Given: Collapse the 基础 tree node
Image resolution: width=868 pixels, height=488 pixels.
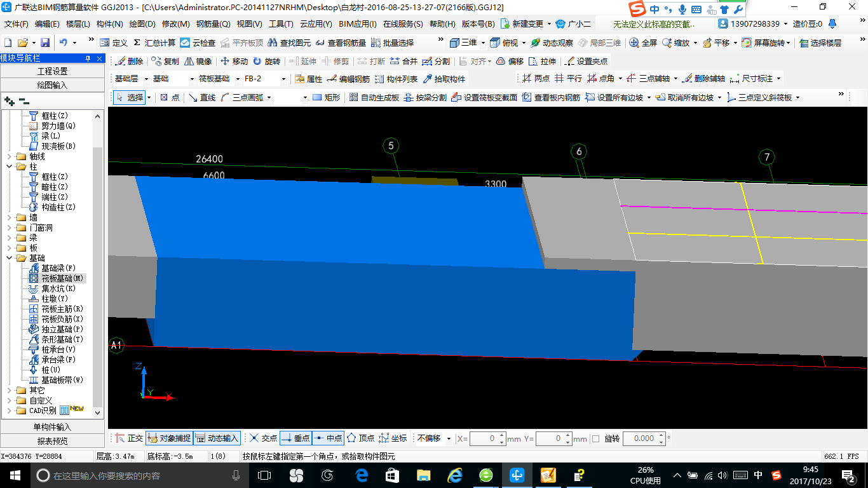Looking at the screenshot, I should (8, 258).
